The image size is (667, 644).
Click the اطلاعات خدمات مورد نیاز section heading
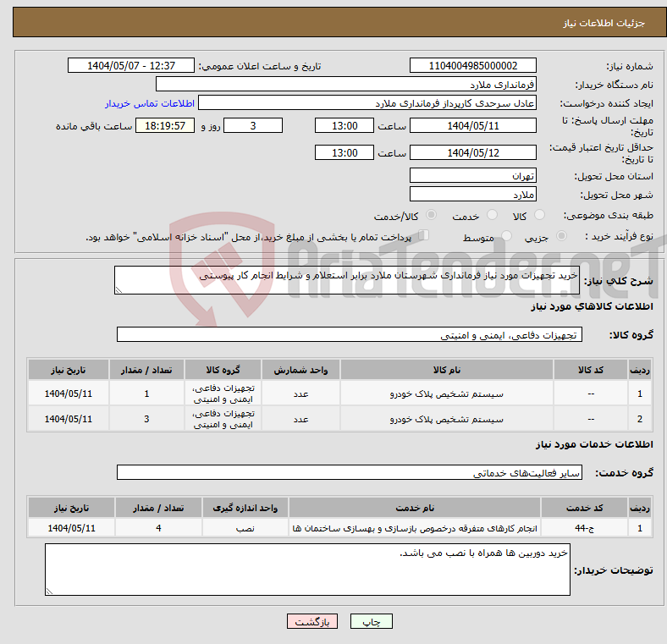(594, 444)
